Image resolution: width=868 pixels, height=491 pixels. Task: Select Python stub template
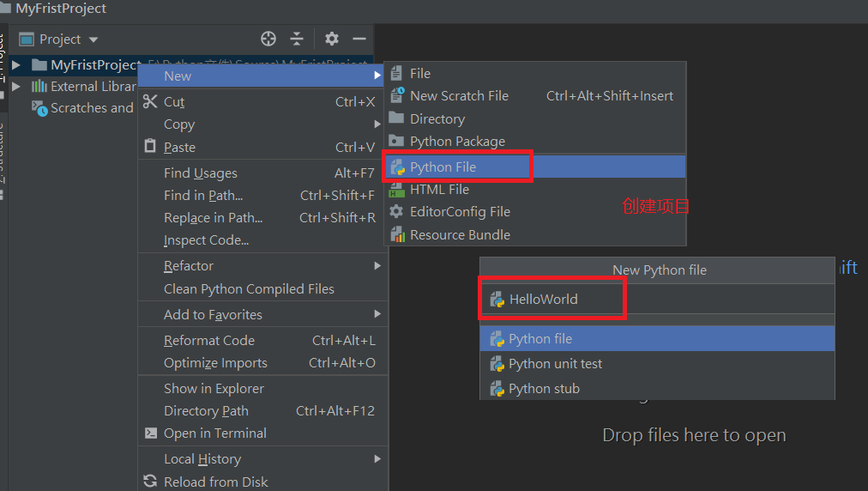(544, 389)
